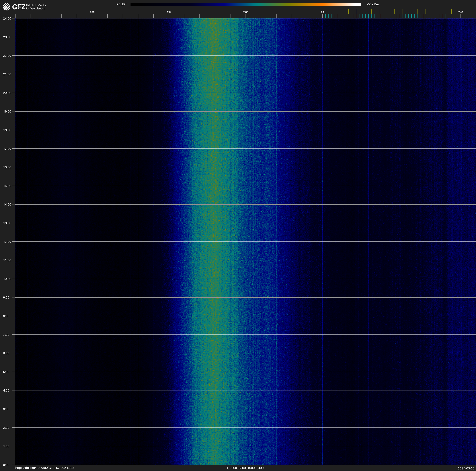476x471 pixels.
Task: Select the 2.35 frequency axis label
Action: click(x=246, y=12)
